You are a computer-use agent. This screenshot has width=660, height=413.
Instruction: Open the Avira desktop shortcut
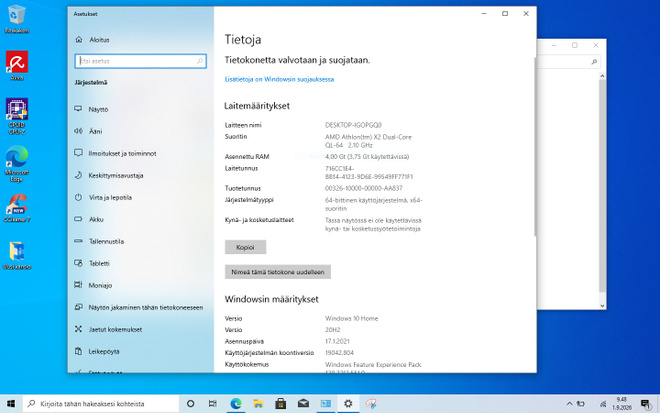(17, 66)
